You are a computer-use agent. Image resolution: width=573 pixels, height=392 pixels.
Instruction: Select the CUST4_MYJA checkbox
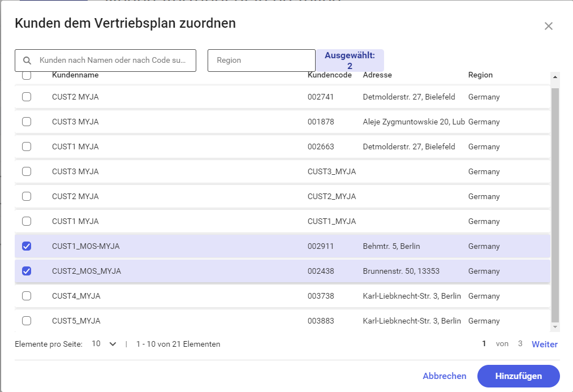27,296
